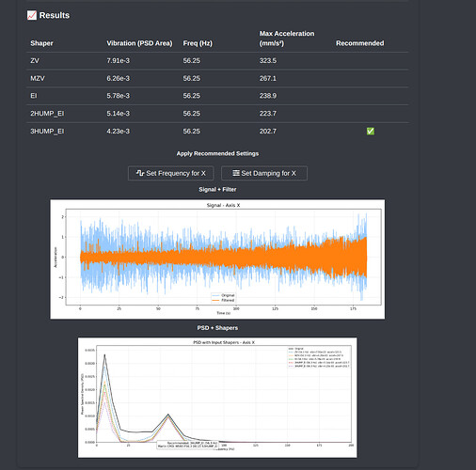Click the Original/Filtered legend in signal plot
Image resolution: width=476 pixels, height=470 pixels.
click(223, 298)
